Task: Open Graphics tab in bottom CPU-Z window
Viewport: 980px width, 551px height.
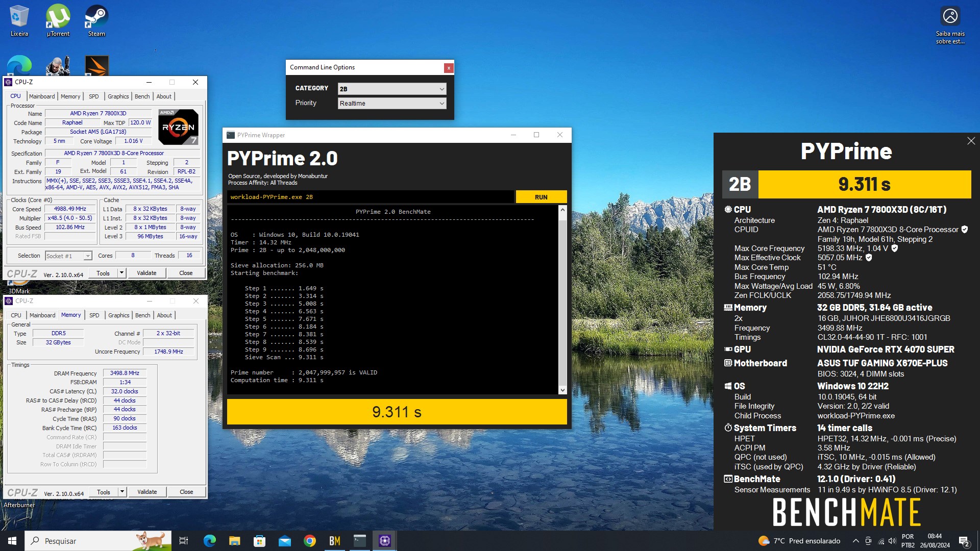Action: [x=119, y=315]
